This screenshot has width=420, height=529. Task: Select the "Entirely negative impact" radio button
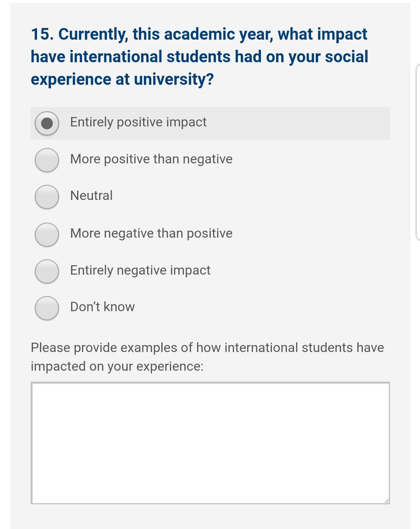coord(47,271)
